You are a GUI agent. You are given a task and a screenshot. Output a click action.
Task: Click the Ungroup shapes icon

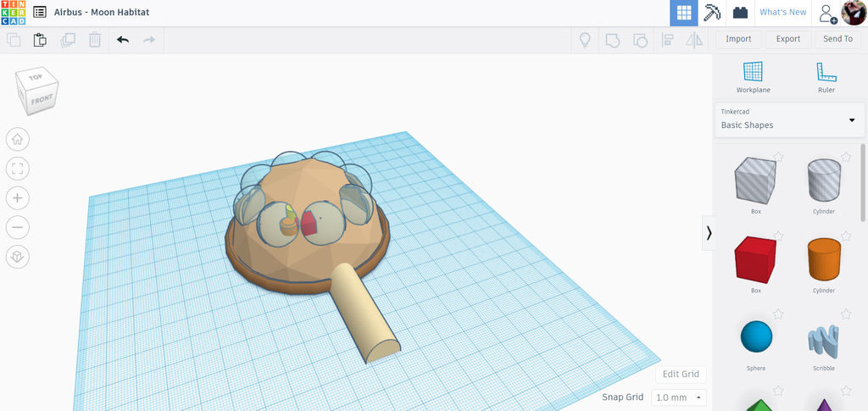pos(640,40)
